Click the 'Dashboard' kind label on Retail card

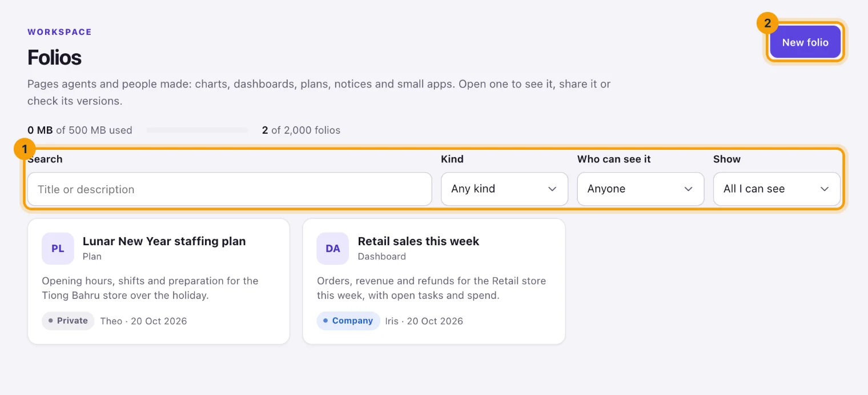[x=382, y=257]
